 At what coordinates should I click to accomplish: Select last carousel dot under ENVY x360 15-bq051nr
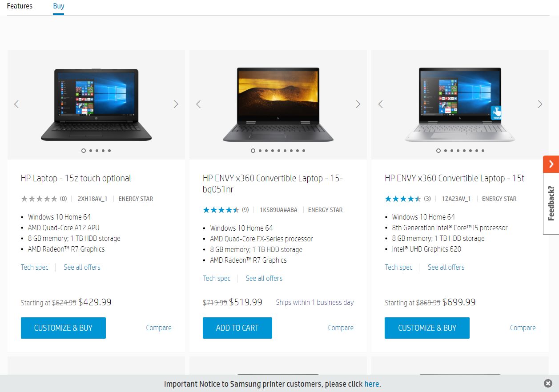click(304, 151)
